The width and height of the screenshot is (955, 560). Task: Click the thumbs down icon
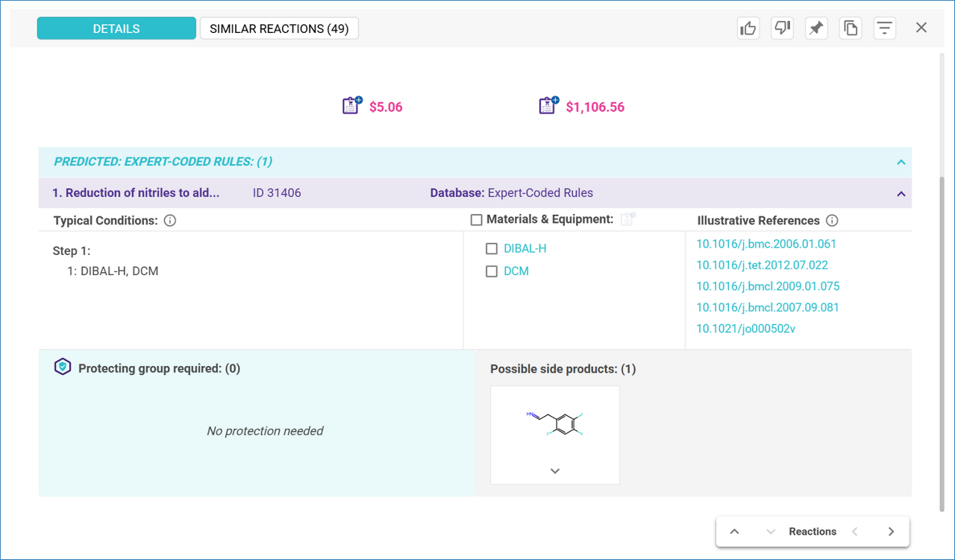pyautogui.click(x=782, y=28)
